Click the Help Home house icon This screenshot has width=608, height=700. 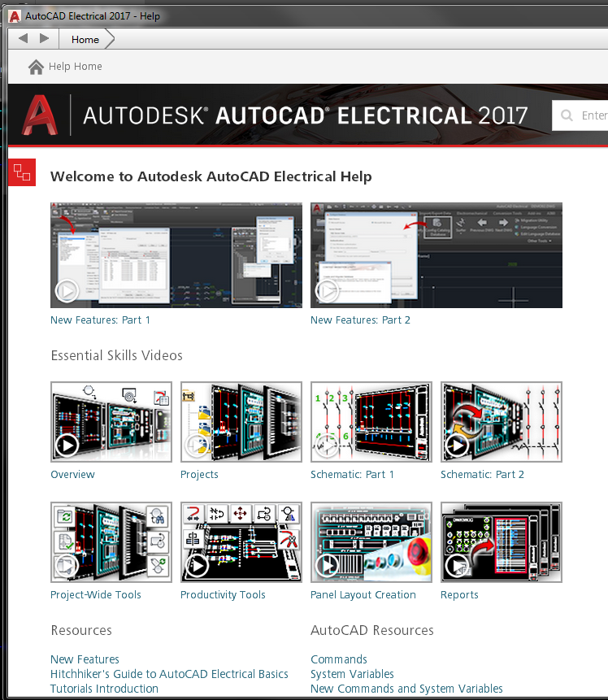click(36, 67)
